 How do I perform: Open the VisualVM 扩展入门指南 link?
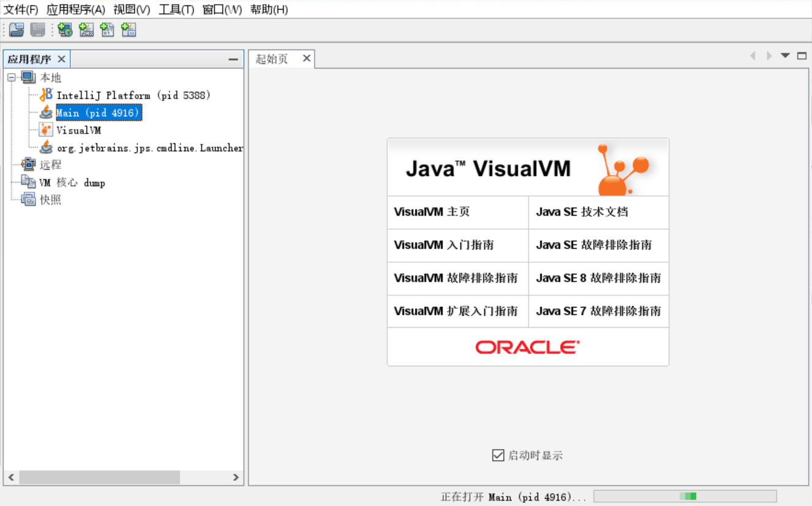tap(456, 311)
